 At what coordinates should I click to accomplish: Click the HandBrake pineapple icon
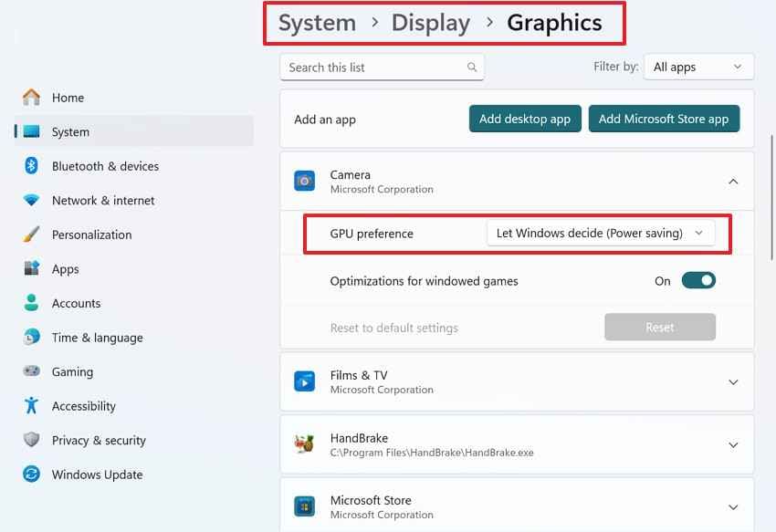pyautogui.click(x=304, y=444)
